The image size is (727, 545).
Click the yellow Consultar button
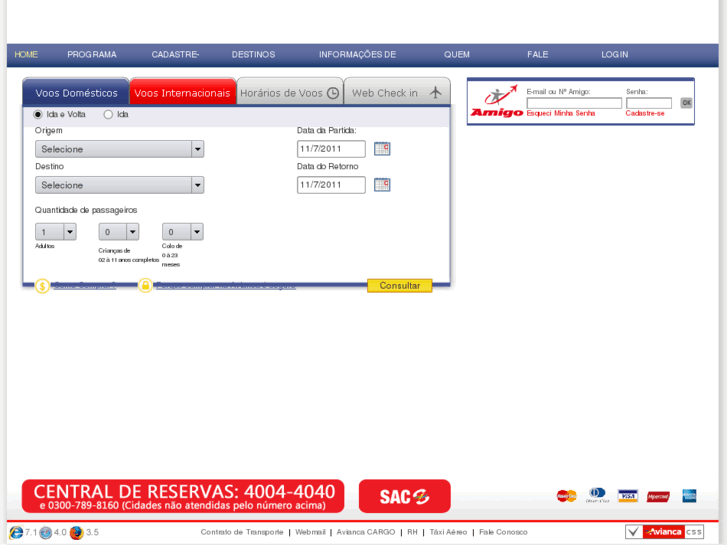[400, 286]
